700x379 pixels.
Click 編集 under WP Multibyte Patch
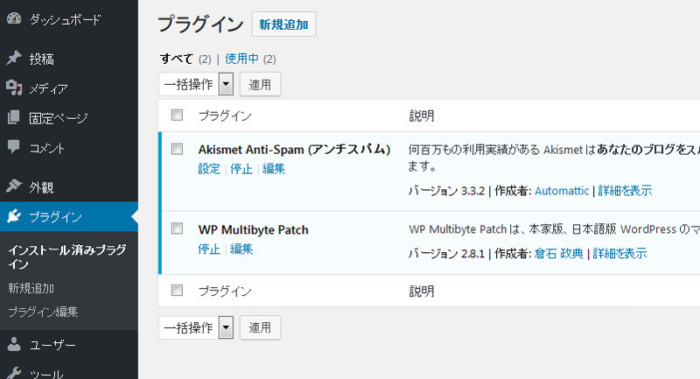[x=242, y=249]
